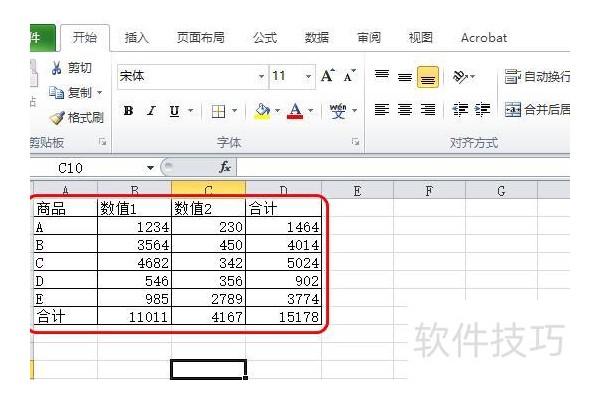600x400 pixels.
Task: Open the 公式 Formulas tab
Action: point(264,38)
